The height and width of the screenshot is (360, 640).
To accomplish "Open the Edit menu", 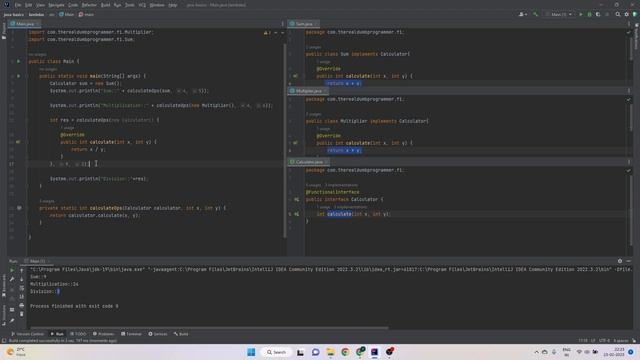I will [x=28, y=5].
